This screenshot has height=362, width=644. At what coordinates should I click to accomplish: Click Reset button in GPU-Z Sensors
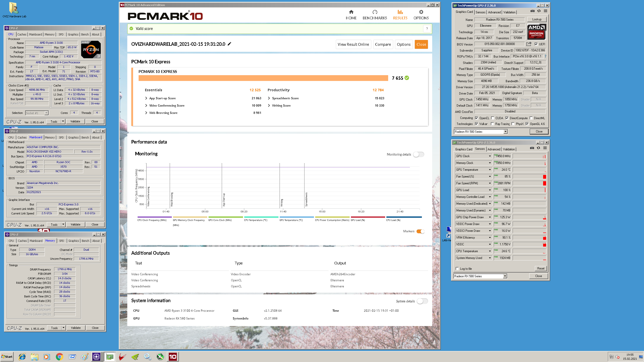coord(541,268)
